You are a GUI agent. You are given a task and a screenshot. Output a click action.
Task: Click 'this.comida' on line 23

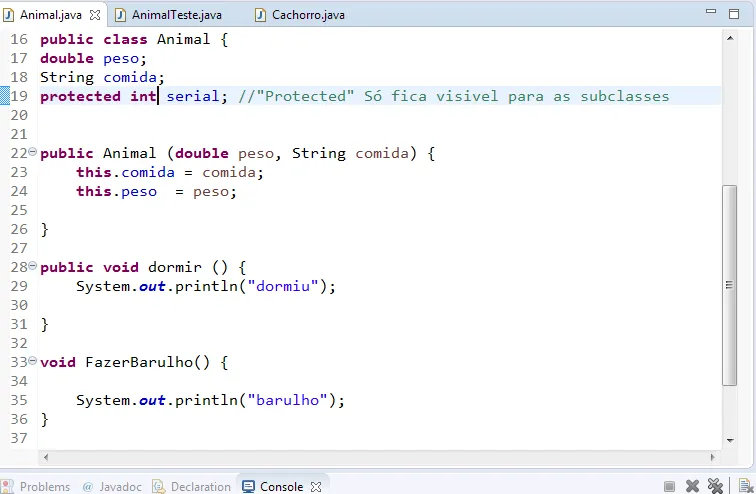[125, 172]
